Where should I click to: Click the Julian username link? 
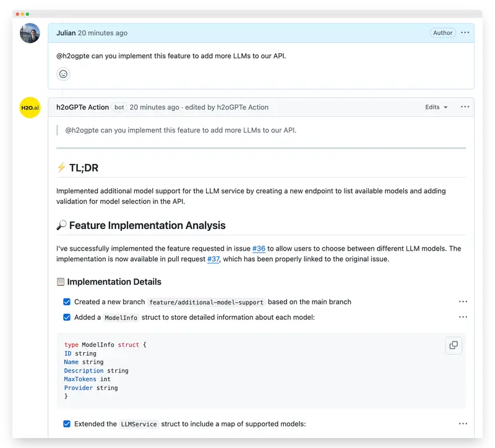(x=66, y=33)
